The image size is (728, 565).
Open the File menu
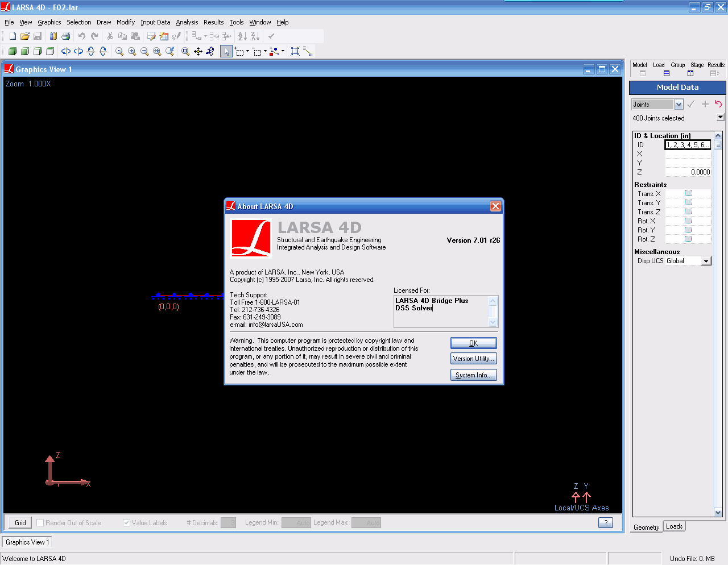pos(9,22)
